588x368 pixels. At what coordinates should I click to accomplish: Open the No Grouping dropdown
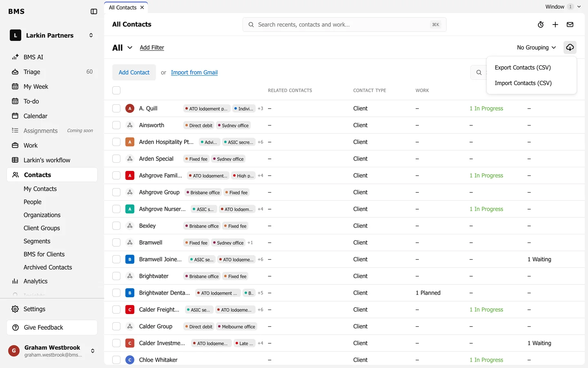click(537, 47)
